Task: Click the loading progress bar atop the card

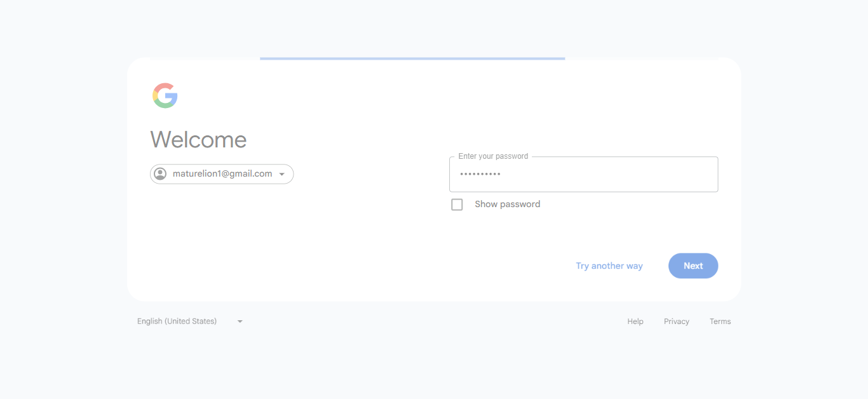Action: pos(412,58)
